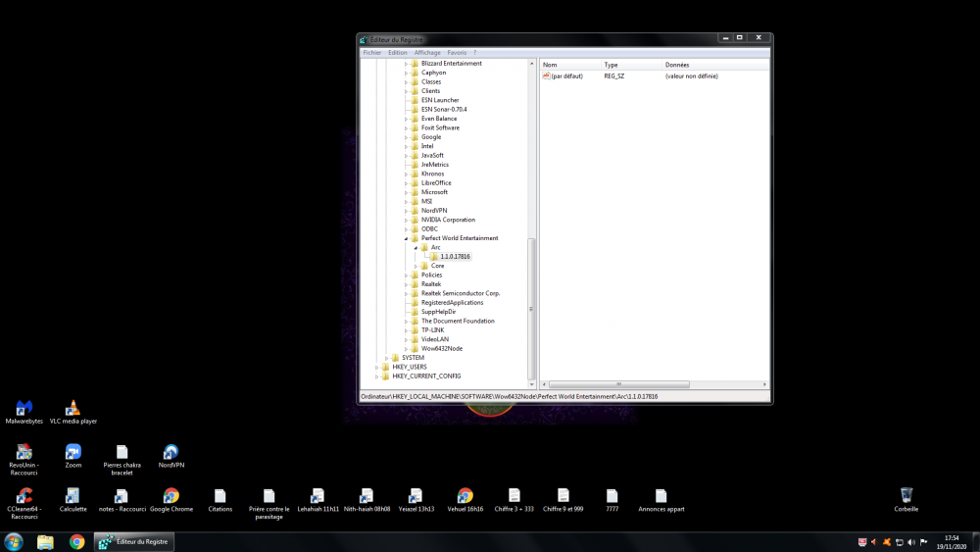This screenshot has width=980, height=552.
Task: Open the ? help menu
Action: coord(475,53)
